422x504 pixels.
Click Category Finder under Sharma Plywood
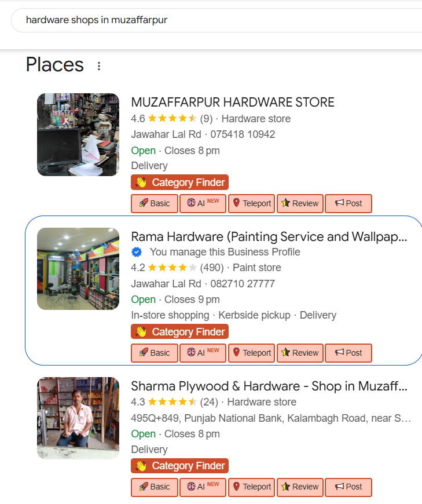[180, 466]
